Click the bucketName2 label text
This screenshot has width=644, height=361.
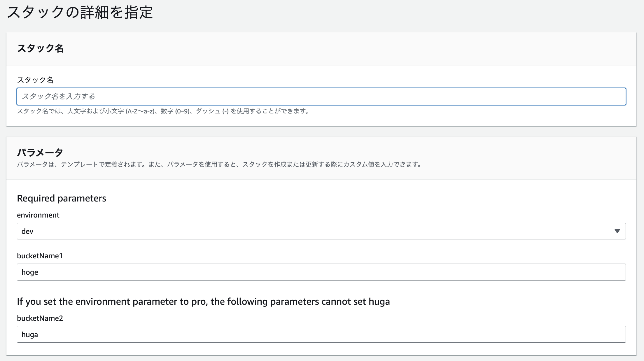point(40,318)
